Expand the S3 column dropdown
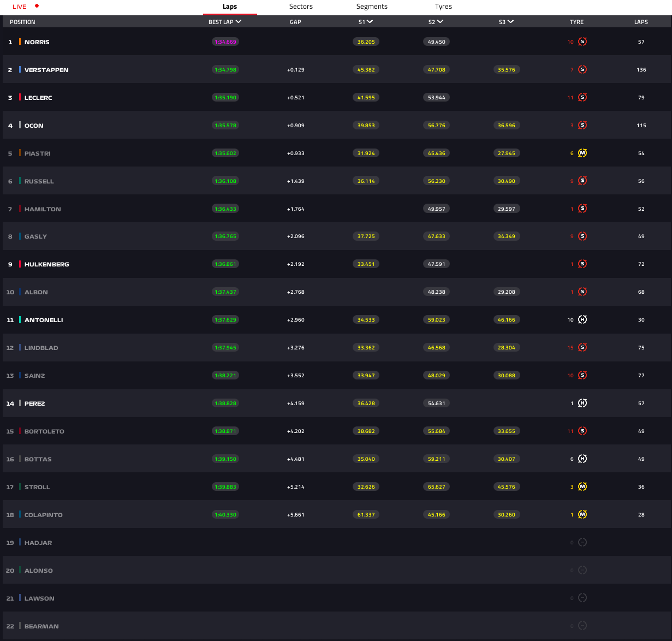672x641 pixels. pyautogui.click(x=510, y=22)
